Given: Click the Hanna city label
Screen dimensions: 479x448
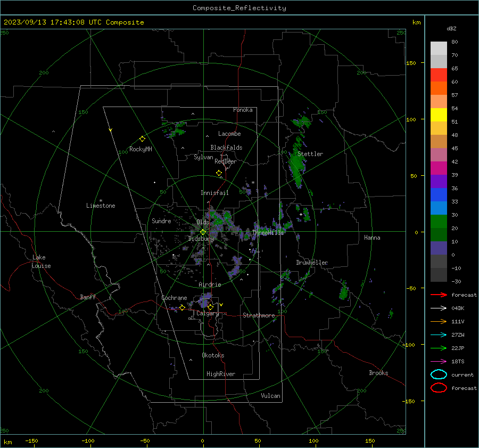Looking at the screenshot, I should pos(372,238).
